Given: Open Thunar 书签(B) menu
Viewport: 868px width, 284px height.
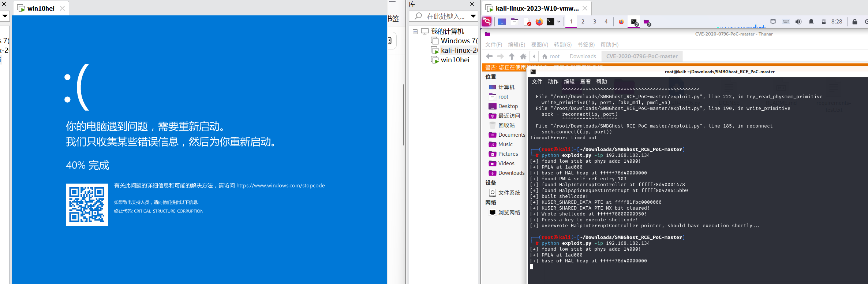Looking at the screenshot, I should (x=586, y=45).
